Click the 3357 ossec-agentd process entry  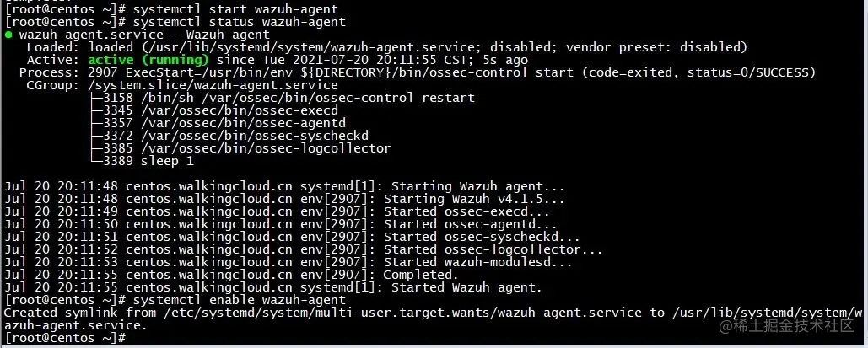pos(224,123)
